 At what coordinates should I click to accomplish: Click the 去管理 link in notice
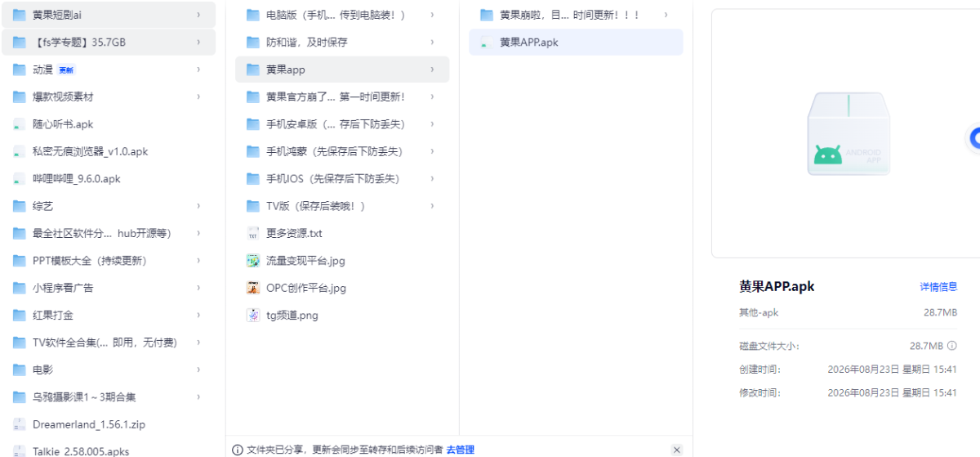(460, 450)
